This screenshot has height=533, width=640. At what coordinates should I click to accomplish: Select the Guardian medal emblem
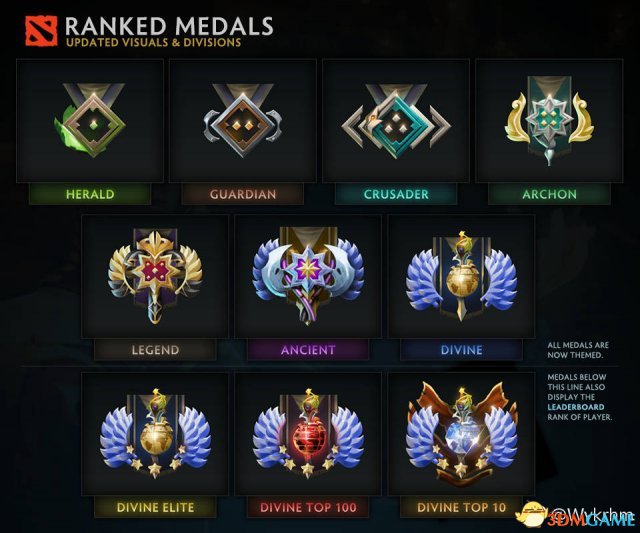point(243,121)
